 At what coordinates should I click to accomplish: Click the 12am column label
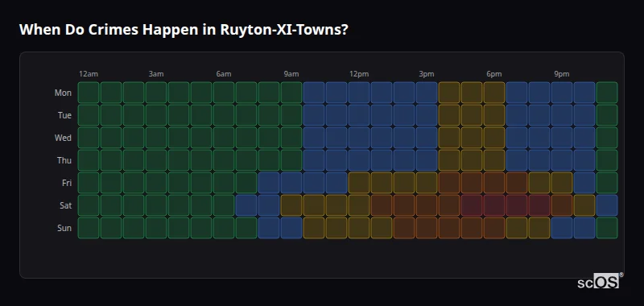tap(89, 74)
